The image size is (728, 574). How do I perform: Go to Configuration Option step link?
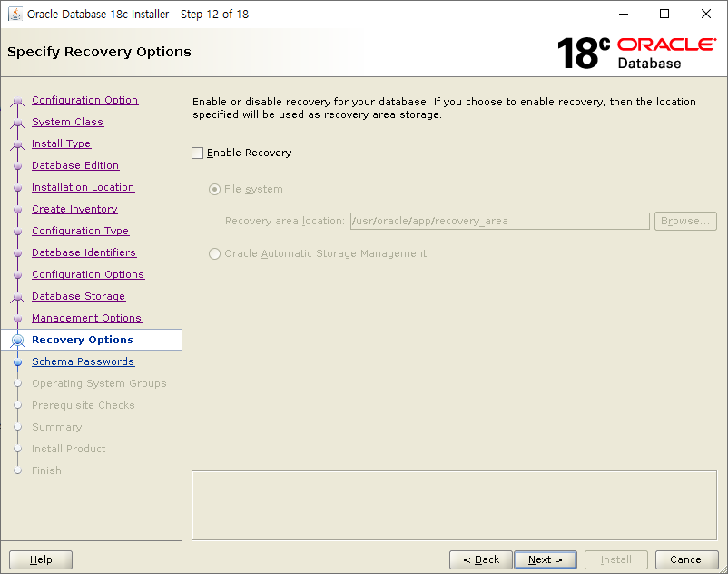[x=85, y=100]
